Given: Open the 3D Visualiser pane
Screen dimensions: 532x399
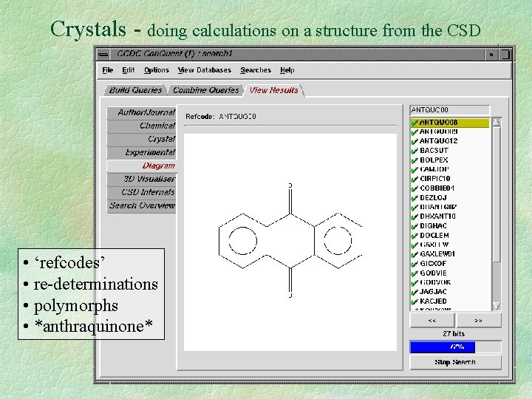Looking at the screenshot, I should click(142, 179).
